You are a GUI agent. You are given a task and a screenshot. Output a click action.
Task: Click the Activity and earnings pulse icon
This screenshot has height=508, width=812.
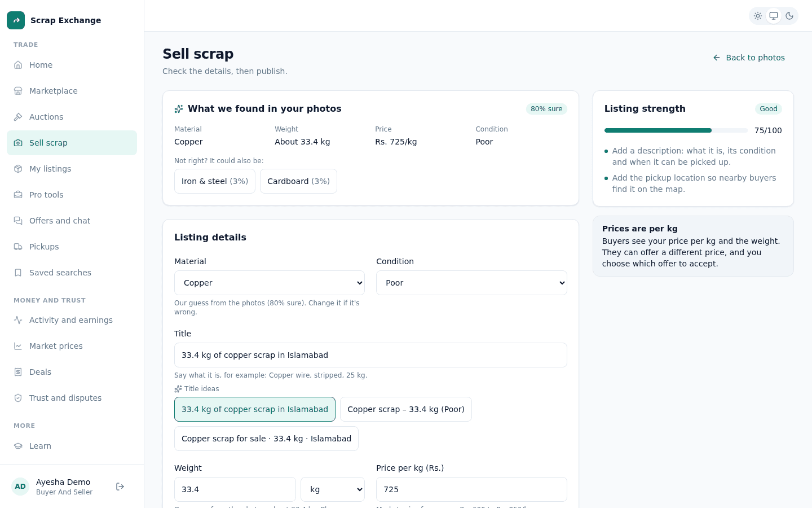[18, 320]
